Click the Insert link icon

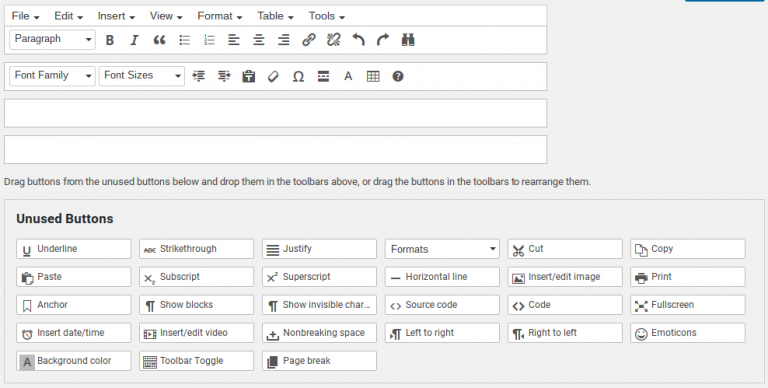309,40
